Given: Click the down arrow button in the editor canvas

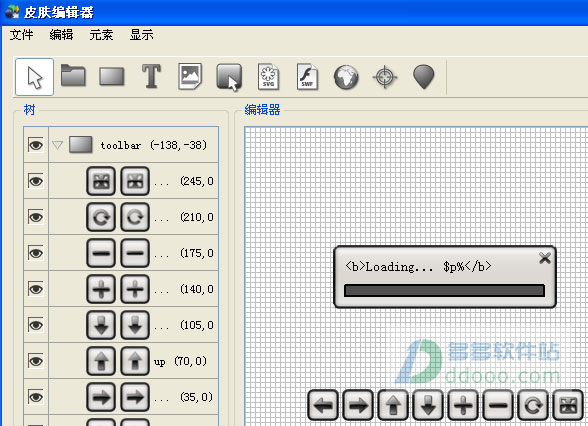Looking at the screenshot, I should pos(428,405).
